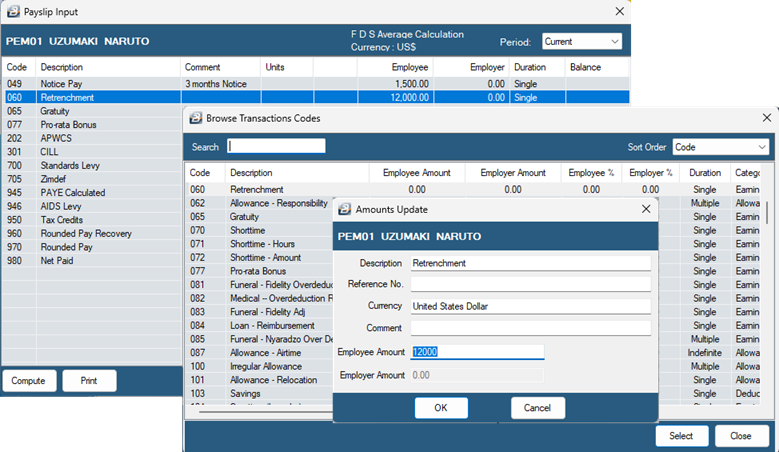Close the Payslip Input window
This screenshot has height=452, width=779.
pyautogui.click(x=620, y=11)
